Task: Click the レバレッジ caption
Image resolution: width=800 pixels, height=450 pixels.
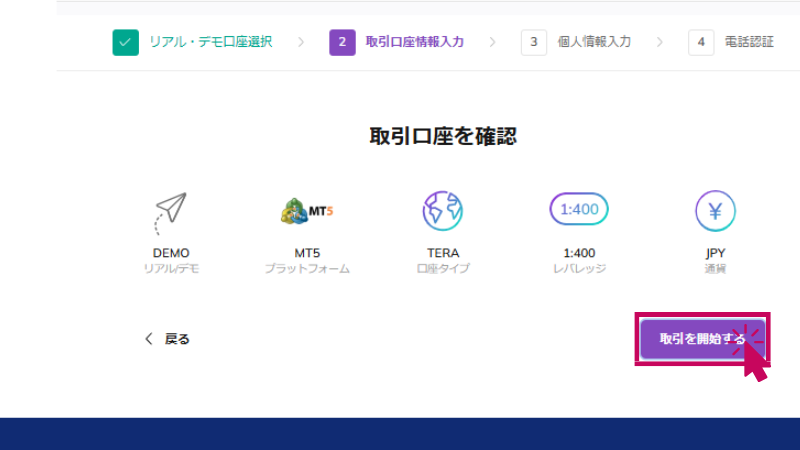Action: point(579,268)
